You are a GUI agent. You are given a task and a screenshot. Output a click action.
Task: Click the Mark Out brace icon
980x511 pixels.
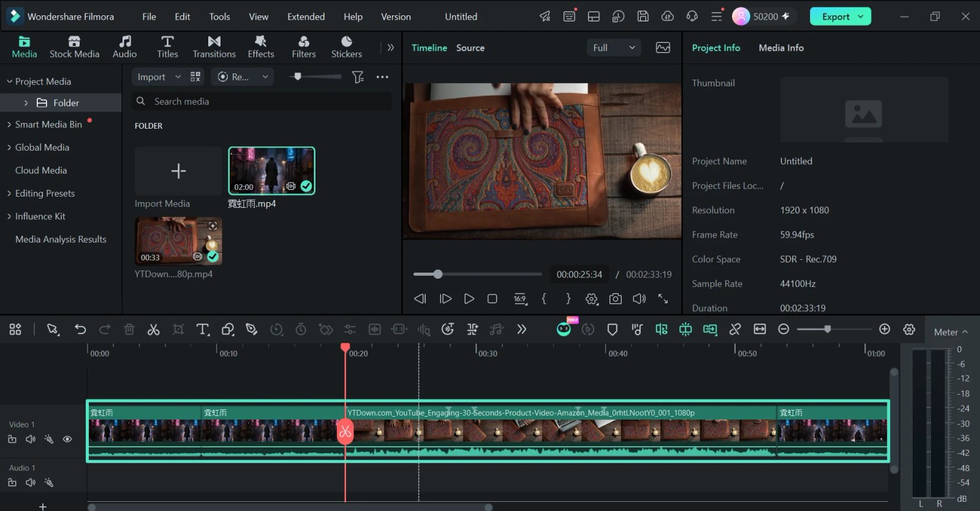tap(568, 299)
